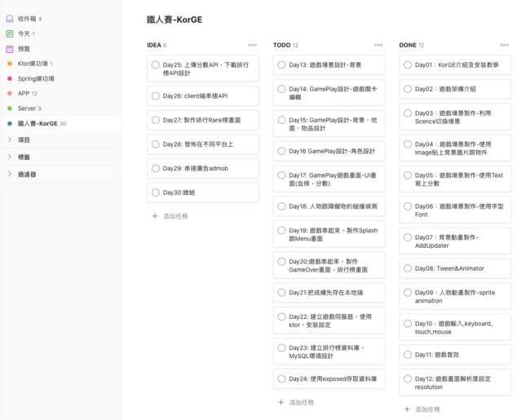The height and width of the screenshot is (420, 522).
Task: Select the Spring練功場 project
Action: click(x=61, y=78)
